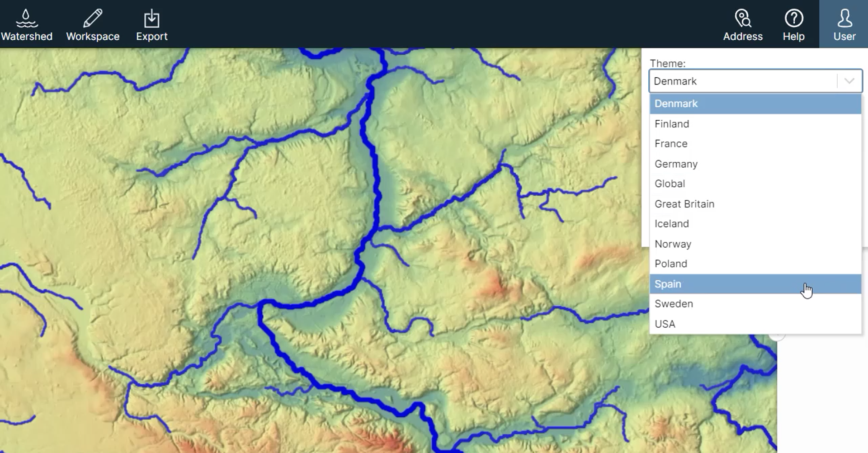Pick Germany from the dropdown list
This screenshot has height=453, width=868.
tap(755, 164)
